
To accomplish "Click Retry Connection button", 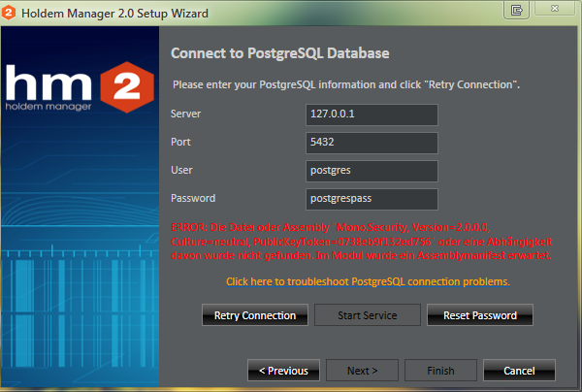I will click(x=255, y=315).
